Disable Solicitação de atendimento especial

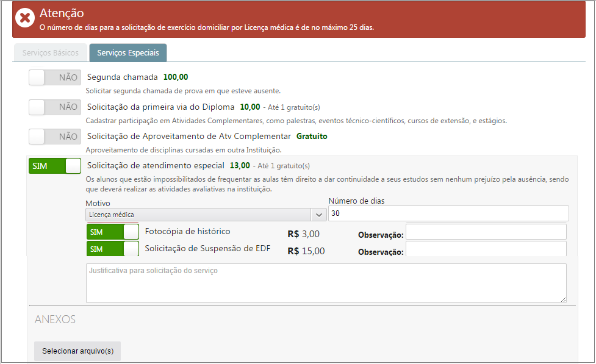pyautogui.click(x=54, y=166)
